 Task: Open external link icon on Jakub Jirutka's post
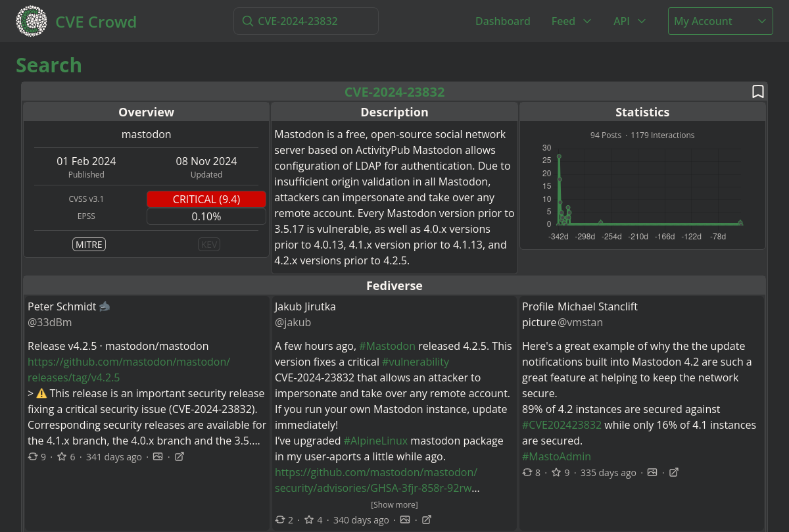[427, 520]
